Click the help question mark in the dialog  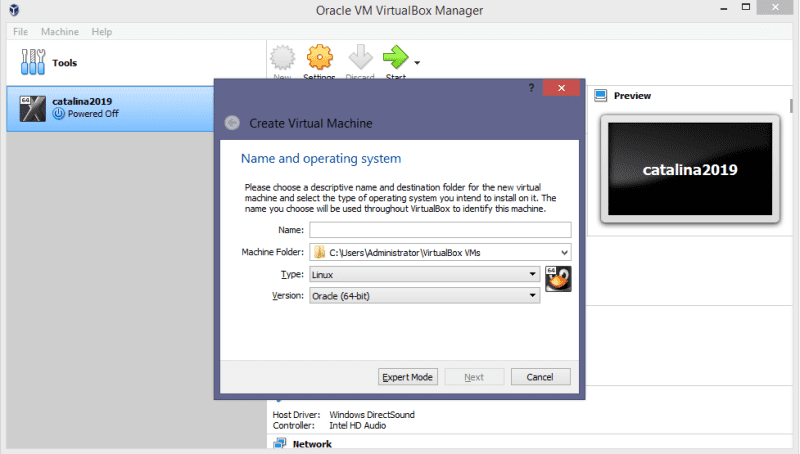point(531,88)
